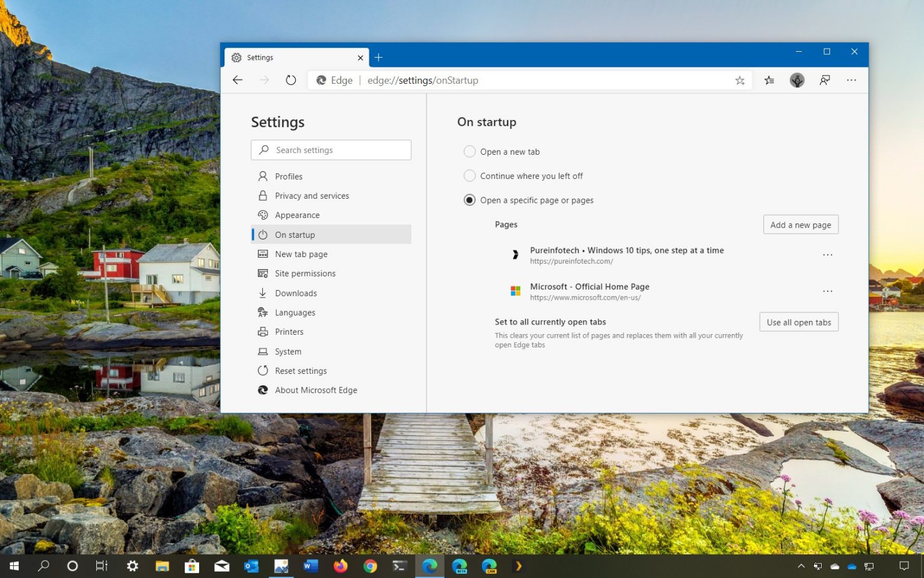Image resolution: width=924 pixels, height=578 pixels.
Task: Click the "Add a new page" button
Action: click(x=801, y=225)
